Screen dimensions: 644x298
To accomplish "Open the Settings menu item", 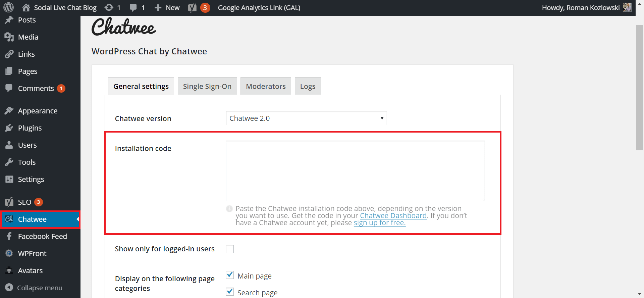I will [x=40, y=179].
